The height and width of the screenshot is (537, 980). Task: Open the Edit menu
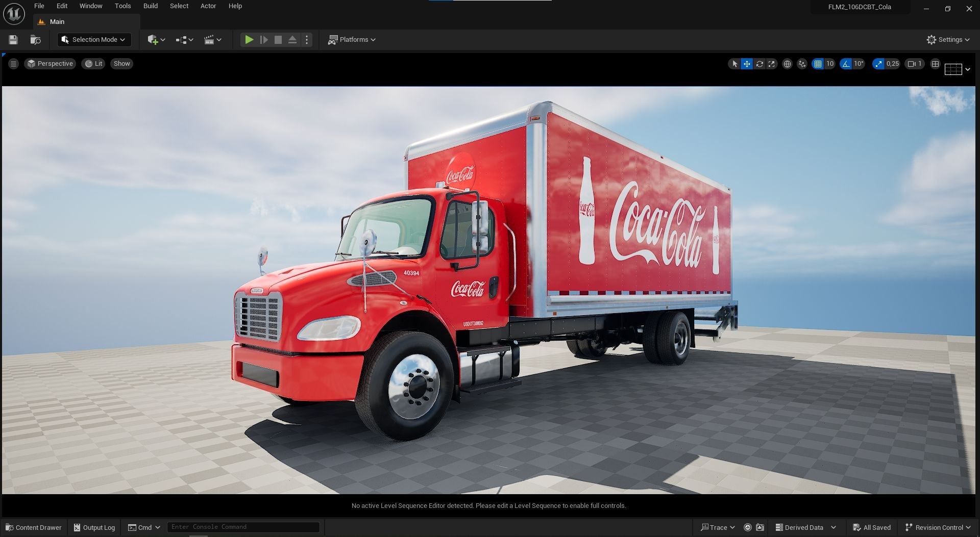coord(62,6)
